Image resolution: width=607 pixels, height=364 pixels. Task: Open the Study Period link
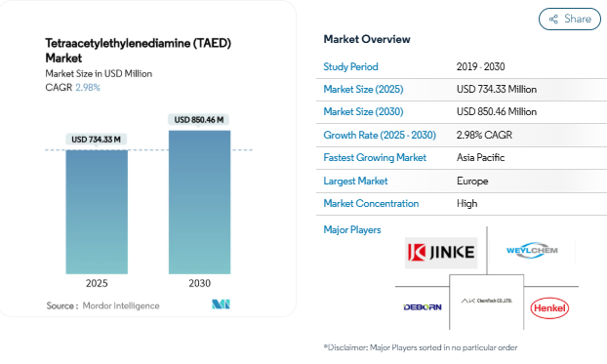pyautogui.click(x=350, y=66)
